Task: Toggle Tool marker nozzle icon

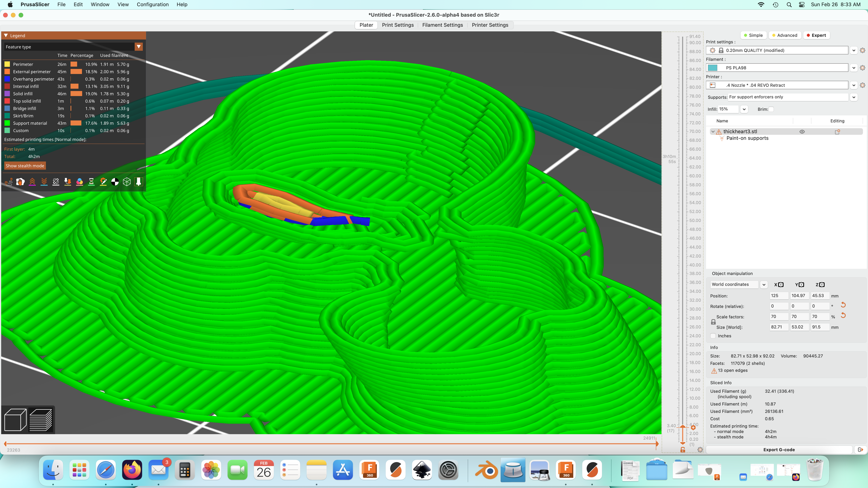Action: coord(139,182)
